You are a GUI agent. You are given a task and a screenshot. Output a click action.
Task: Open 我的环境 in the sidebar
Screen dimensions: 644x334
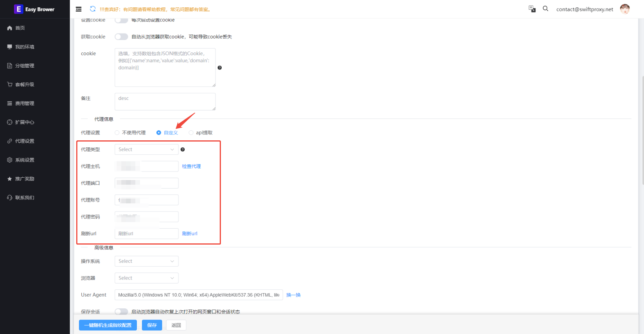tap(24, 47)
